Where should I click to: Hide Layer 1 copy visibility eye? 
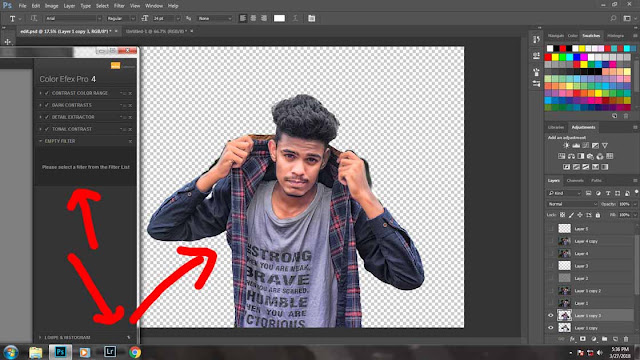[551, 328]
